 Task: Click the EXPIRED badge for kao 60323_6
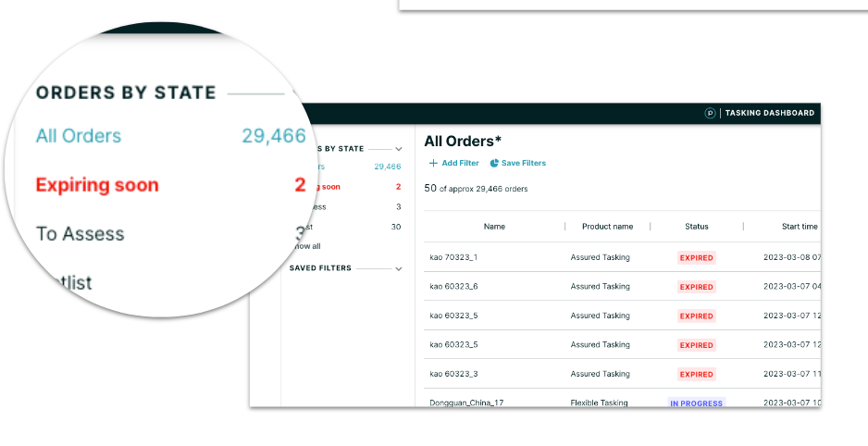(697, 287)
